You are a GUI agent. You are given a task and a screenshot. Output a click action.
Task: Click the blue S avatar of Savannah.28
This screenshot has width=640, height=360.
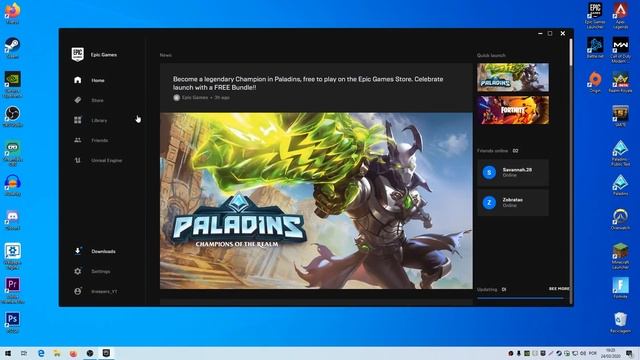pos(489,172)
